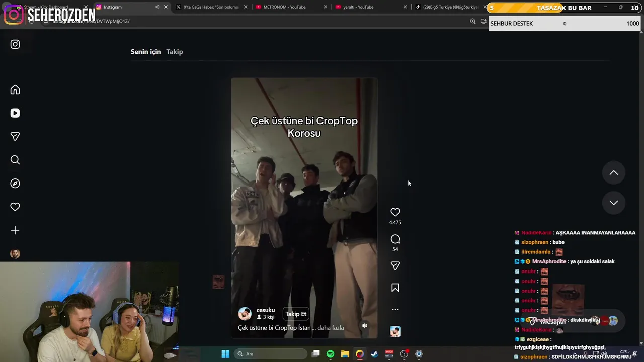
Task: Open Spotify from the taskbar
Action: (331, 354)
